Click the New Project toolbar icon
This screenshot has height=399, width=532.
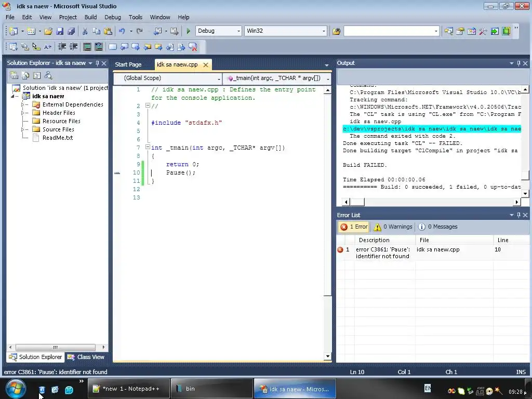(13, 31)
